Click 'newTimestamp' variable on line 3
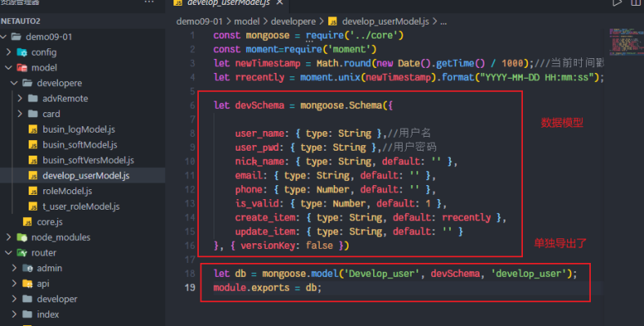This screenshot has width=644, height=326. click(268, 63)
